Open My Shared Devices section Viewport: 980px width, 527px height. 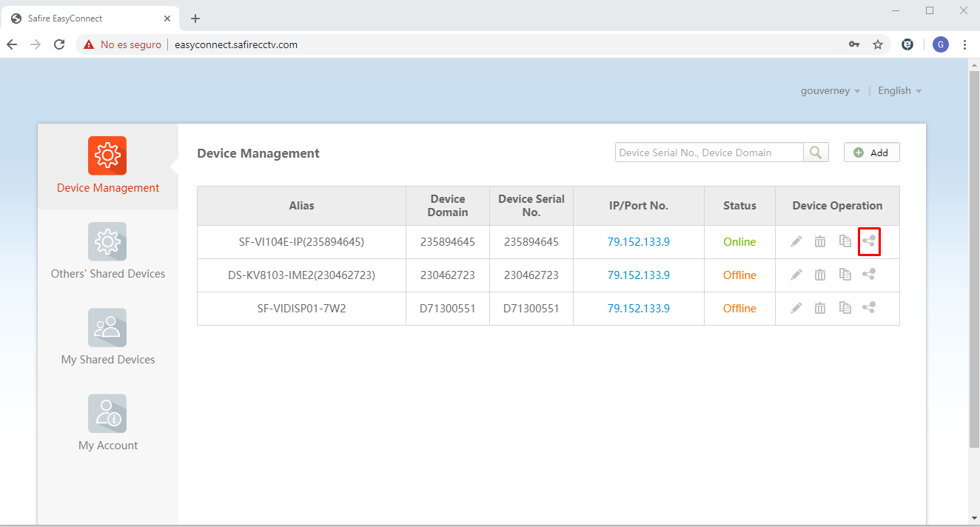coord(107,327)
